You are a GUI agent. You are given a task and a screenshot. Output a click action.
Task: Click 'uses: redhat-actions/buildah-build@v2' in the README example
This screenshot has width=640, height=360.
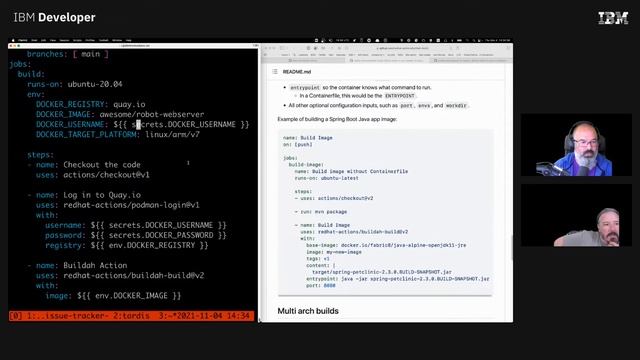click(x=354, y=232)
